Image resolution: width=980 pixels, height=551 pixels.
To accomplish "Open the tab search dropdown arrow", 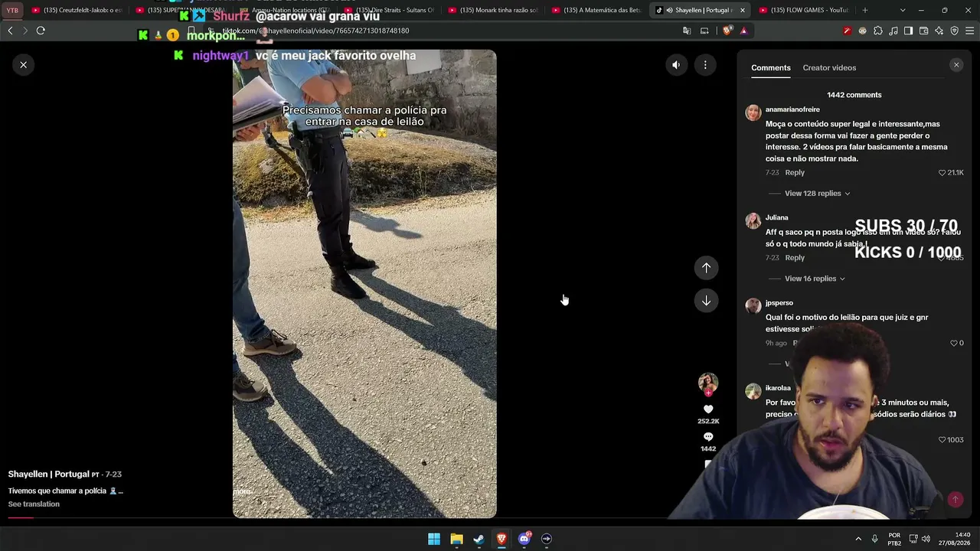I will coord(903,10).
